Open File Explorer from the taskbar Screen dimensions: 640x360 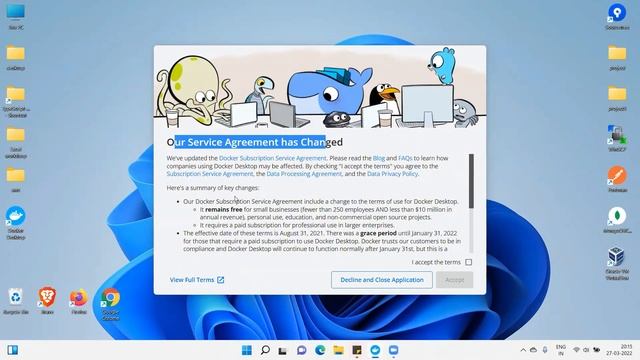(338, 350)
